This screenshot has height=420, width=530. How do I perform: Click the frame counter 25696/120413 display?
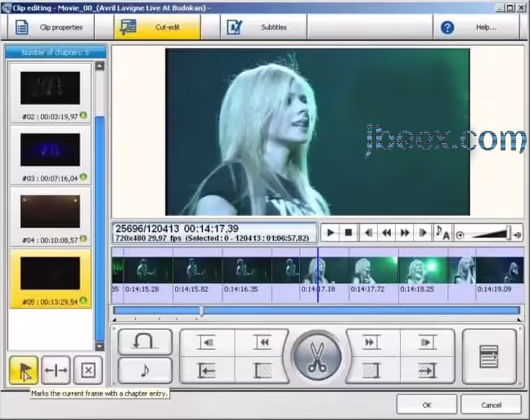click(x=147, y=229)
